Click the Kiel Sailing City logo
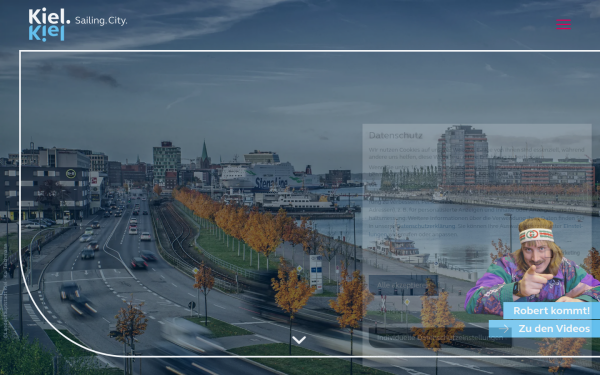Viewport: 600px width, 375px height. click(x=78, y=24)
